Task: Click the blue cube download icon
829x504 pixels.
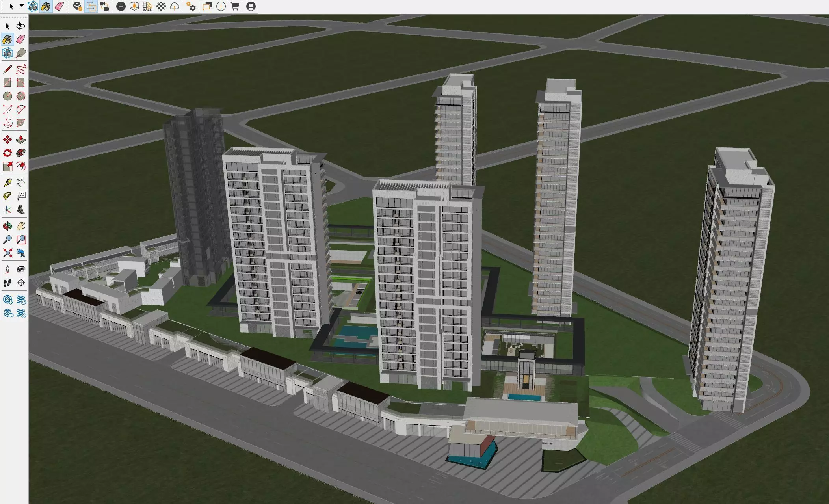Action: (x=7, y=300)
